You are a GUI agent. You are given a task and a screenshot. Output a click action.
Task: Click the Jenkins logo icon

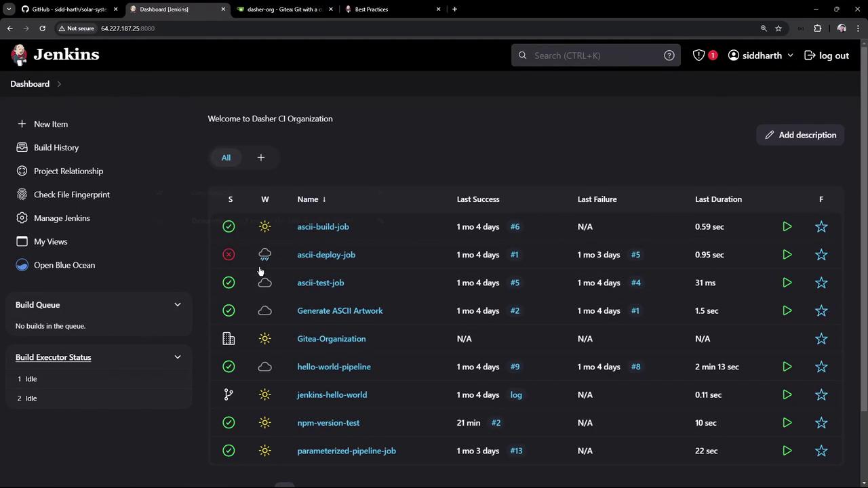pyautogui.click(x=20, y=55)
